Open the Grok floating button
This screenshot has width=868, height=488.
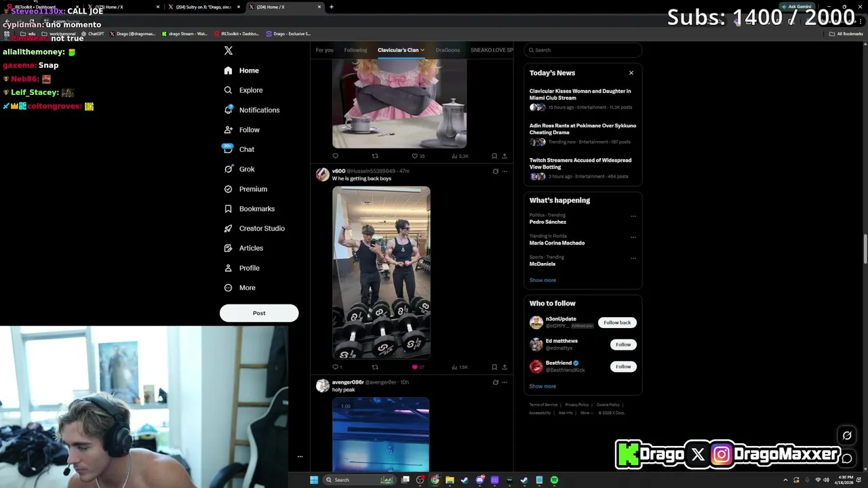coord(847,436)
